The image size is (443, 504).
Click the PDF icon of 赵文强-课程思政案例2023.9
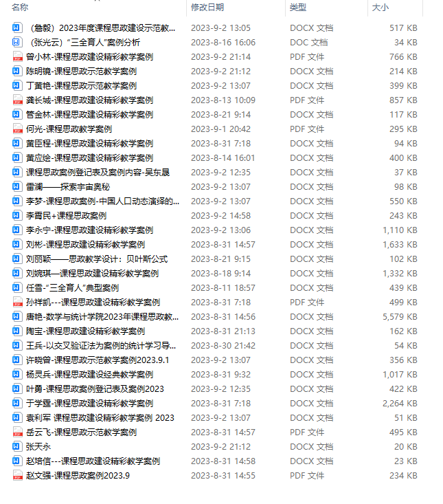[x=17, y=475]
